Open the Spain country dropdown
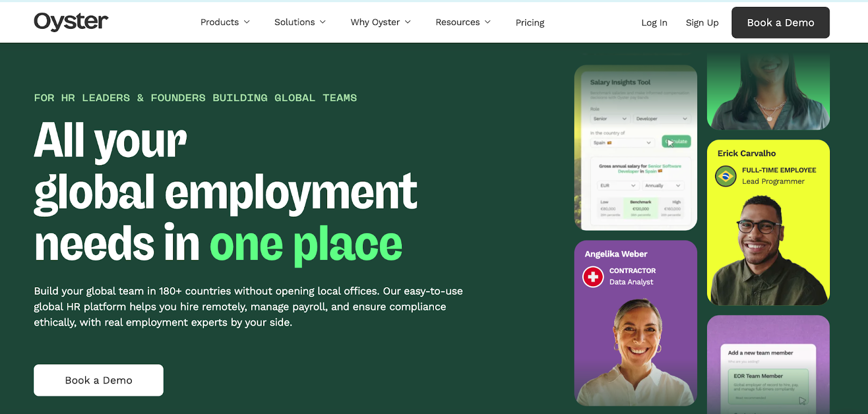The height and width of the screenshot is (414, 868). coord(622,143)
